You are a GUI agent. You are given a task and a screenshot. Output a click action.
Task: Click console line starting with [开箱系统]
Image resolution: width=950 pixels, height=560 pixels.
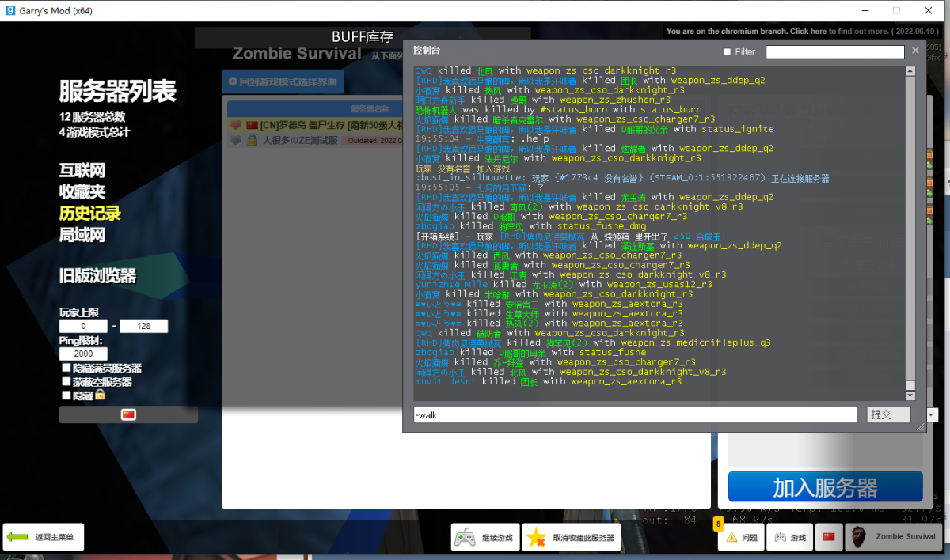click(570, 236)
